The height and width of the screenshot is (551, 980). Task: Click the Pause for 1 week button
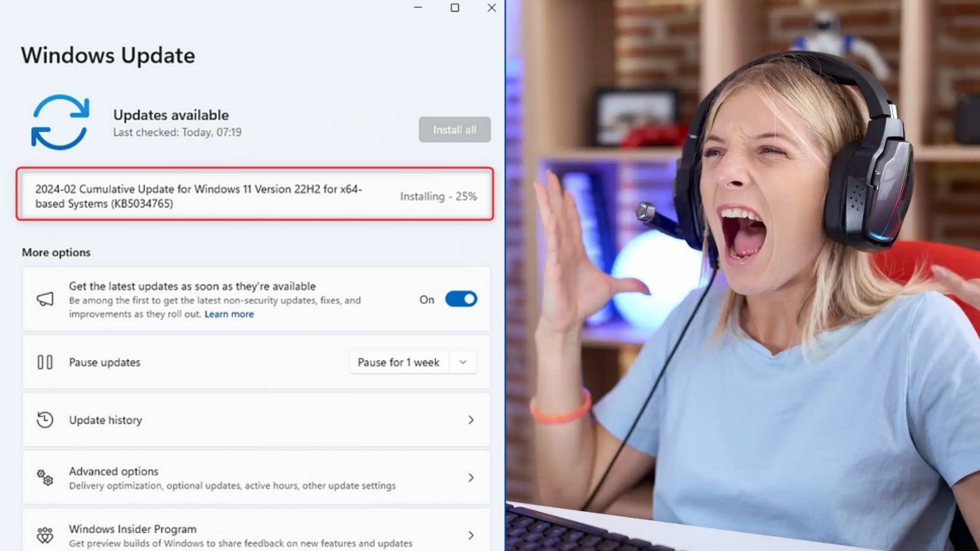click(399, 362)
